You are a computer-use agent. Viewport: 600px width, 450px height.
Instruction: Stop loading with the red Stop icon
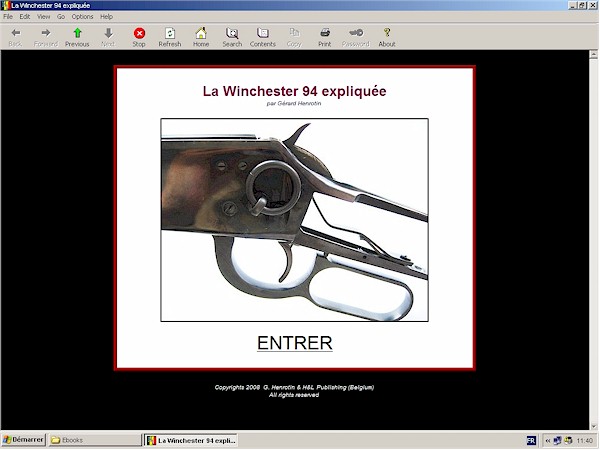pyautogui.click(x=139, y=33)
